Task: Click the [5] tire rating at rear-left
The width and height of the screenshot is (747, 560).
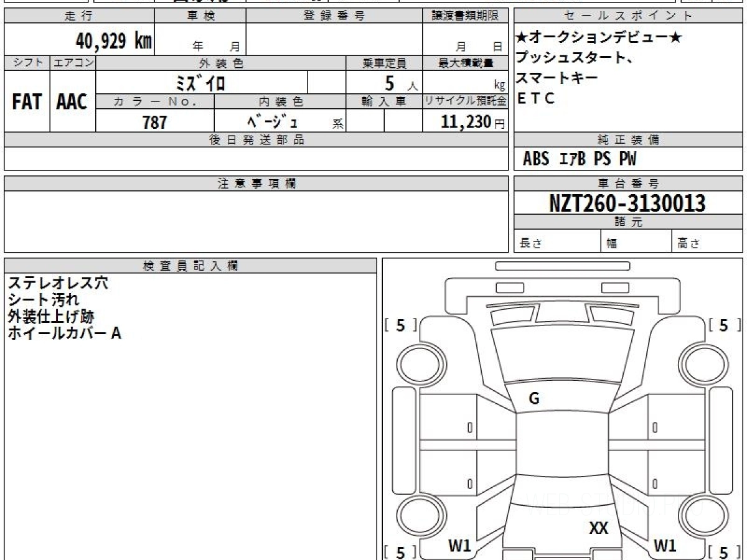Action: click(x=400, y=551)
